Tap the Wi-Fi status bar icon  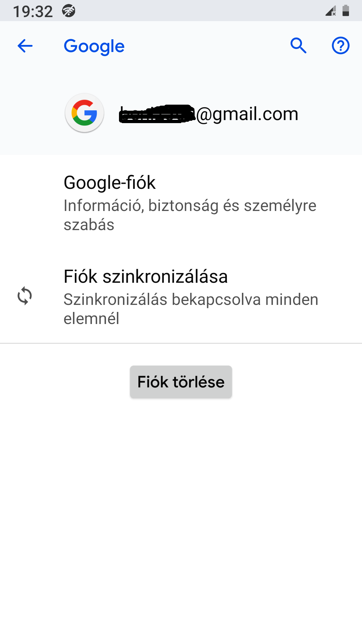pyautogui.click(x=69, y=11)
